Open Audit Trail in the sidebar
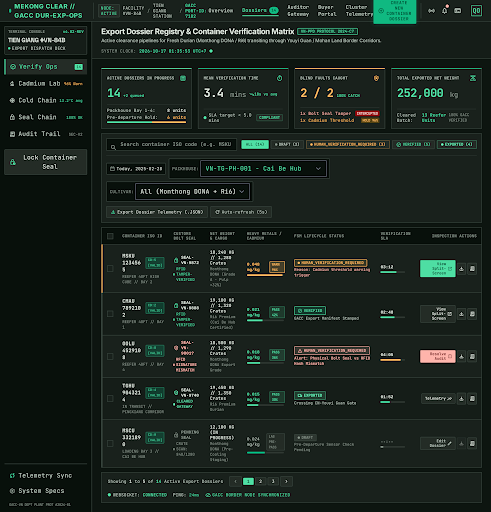 (46, 134)
